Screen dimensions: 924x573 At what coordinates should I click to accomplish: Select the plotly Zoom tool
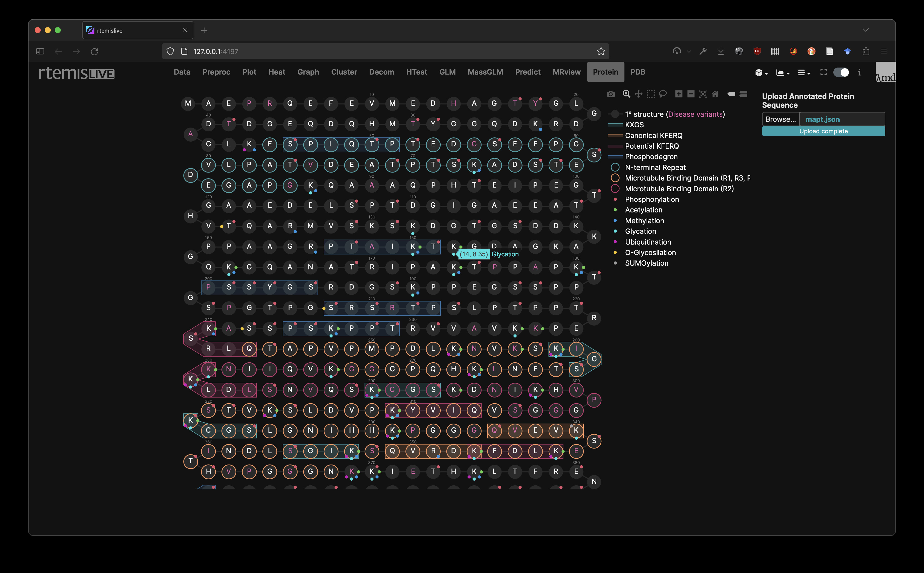pyautogui.click(x=626, y=94)
